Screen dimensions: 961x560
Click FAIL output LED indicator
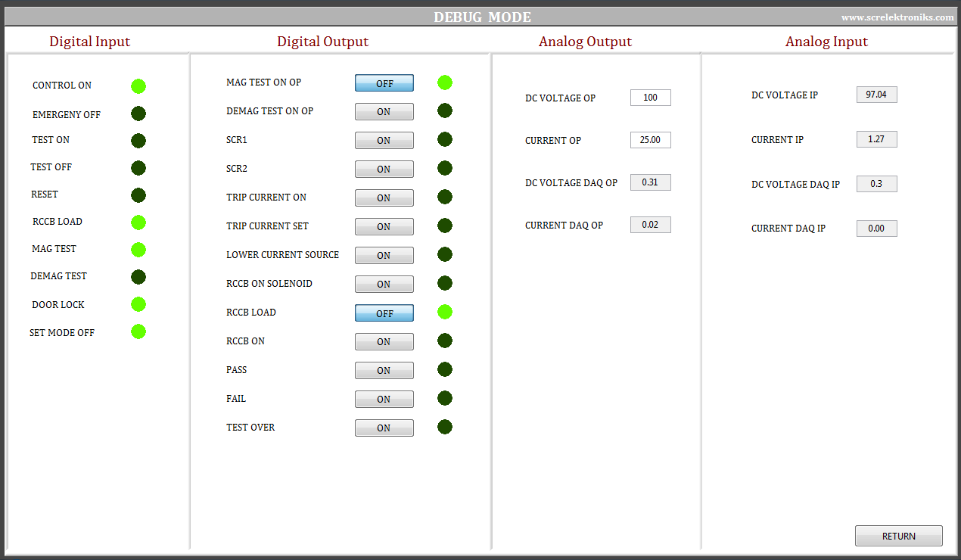(445, 398)
